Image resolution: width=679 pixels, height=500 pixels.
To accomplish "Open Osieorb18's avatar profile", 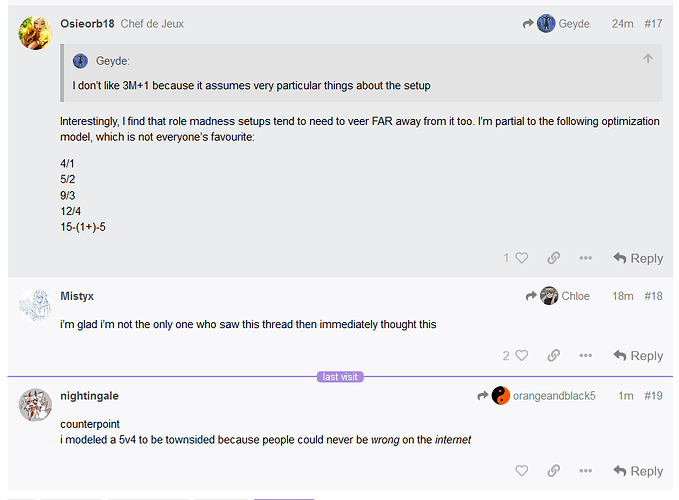I will (x=35, y=33).
